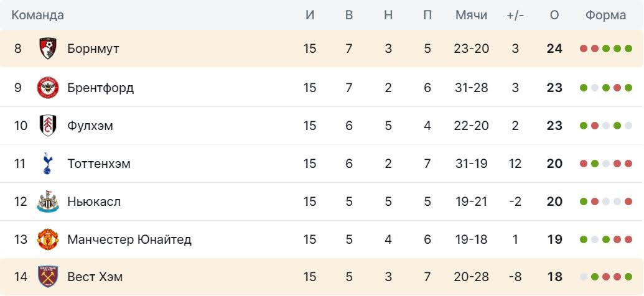
Task: Click the West Ham club crest
Action: pyautogui.click(x=48, y=277)
